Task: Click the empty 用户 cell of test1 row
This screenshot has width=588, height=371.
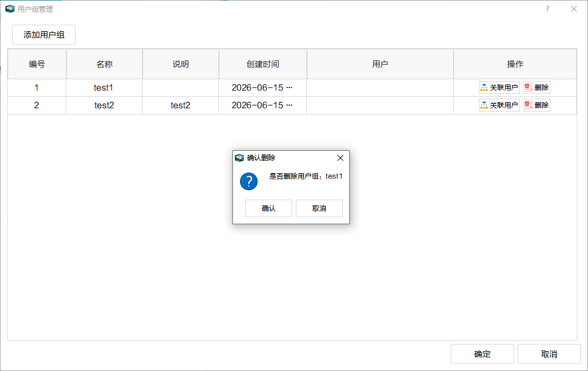Action: (380, 88)
